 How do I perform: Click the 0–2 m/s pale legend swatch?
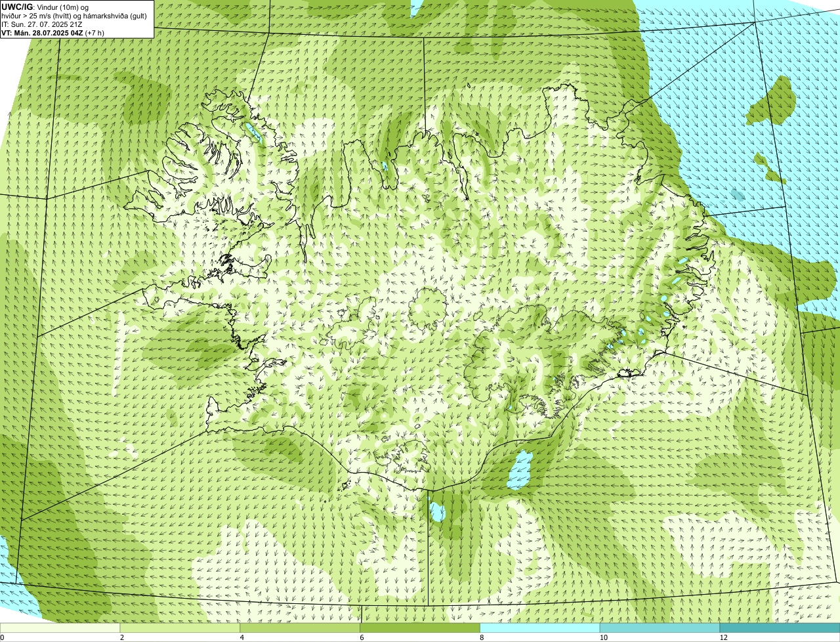(x=60, y=628)
